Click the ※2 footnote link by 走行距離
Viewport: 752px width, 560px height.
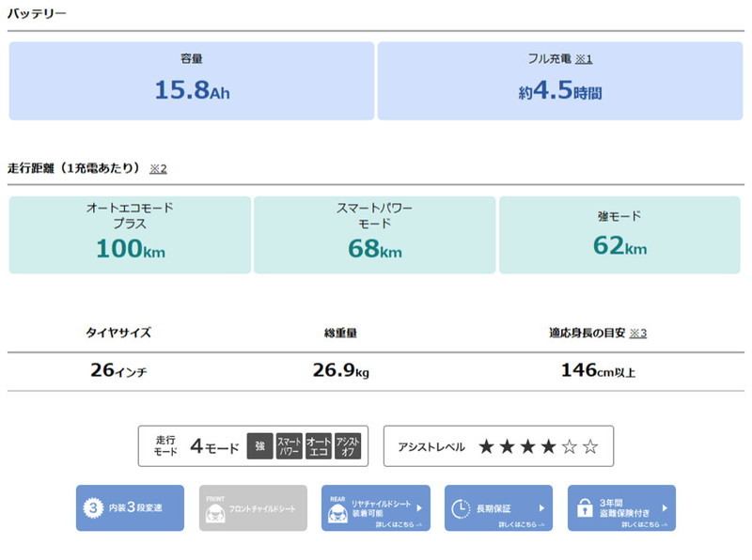coord(157,169)
